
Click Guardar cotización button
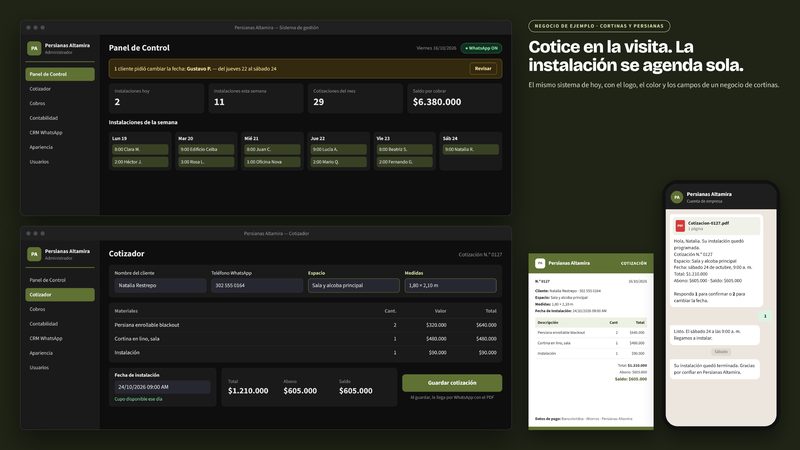point(452,383)
